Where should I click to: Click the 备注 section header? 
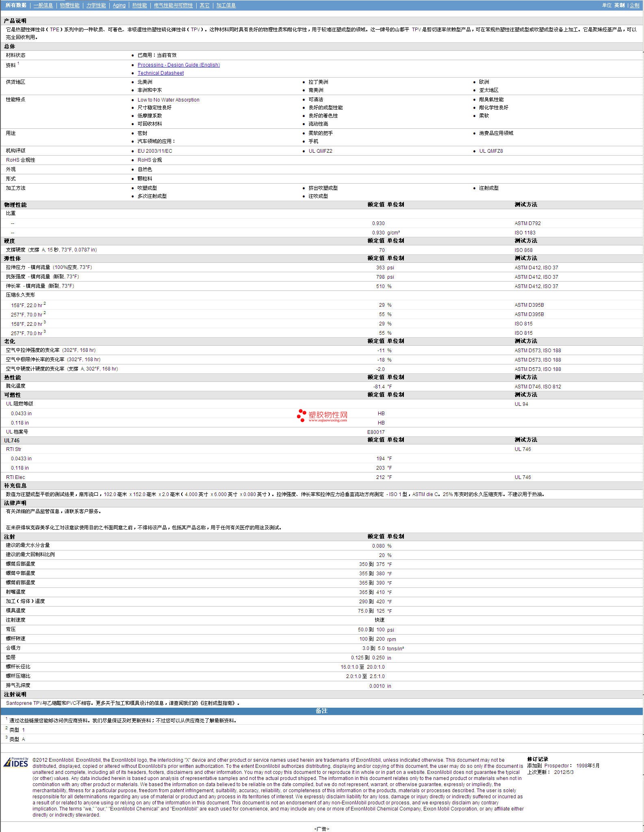[321, 711]
